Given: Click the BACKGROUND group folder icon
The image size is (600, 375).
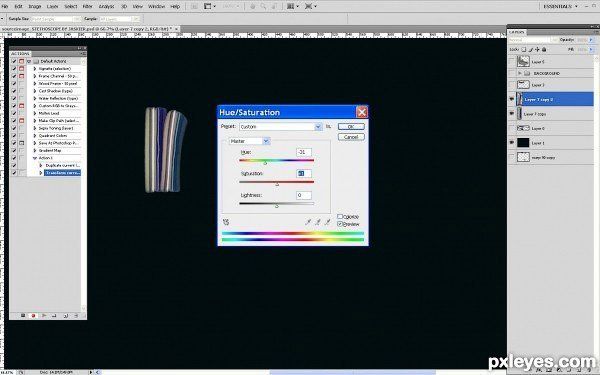Looking at the screenshot, I should (527, 73).
